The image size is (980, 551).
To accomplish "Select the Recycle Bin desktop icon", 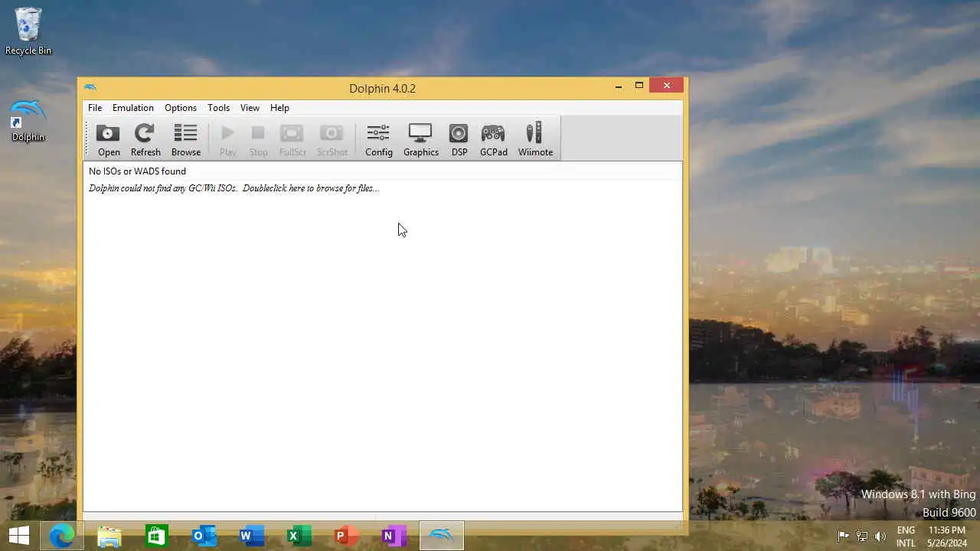I will (x=28, y=32).
